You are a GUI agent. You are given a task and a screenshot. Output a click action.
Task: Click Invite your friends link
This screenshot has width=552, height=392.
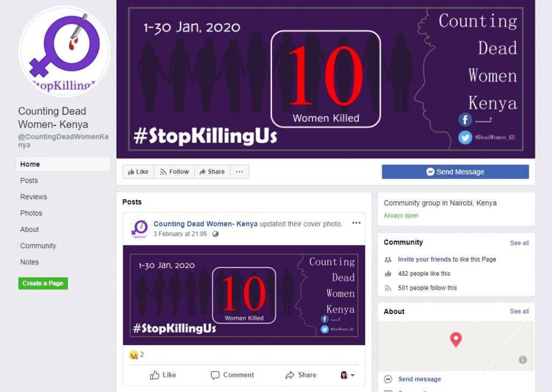click(x=424, y=260)
